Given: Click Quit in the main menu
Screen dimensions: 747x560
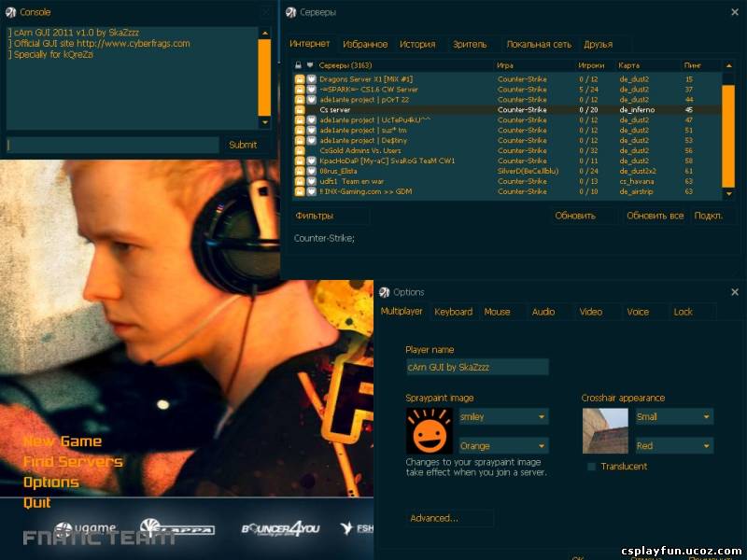Looking at the screenshot, I should 36,502.
